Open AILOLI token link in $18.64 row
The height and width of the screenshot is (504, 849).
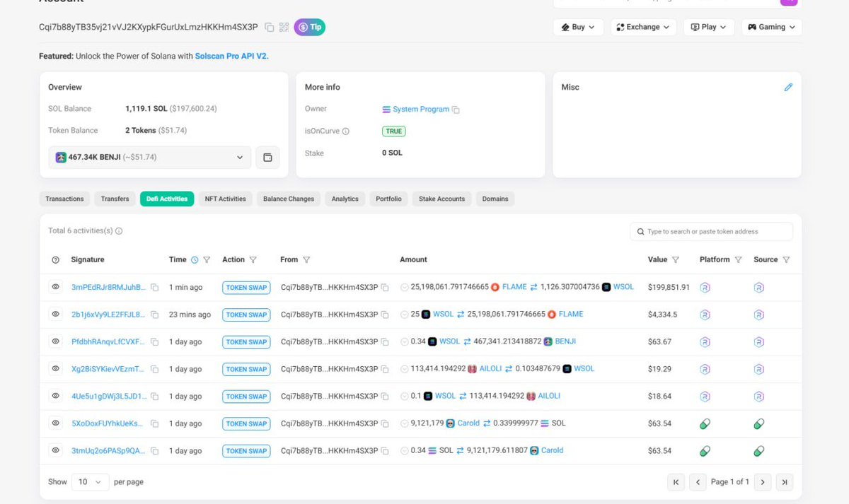point(549,396)
